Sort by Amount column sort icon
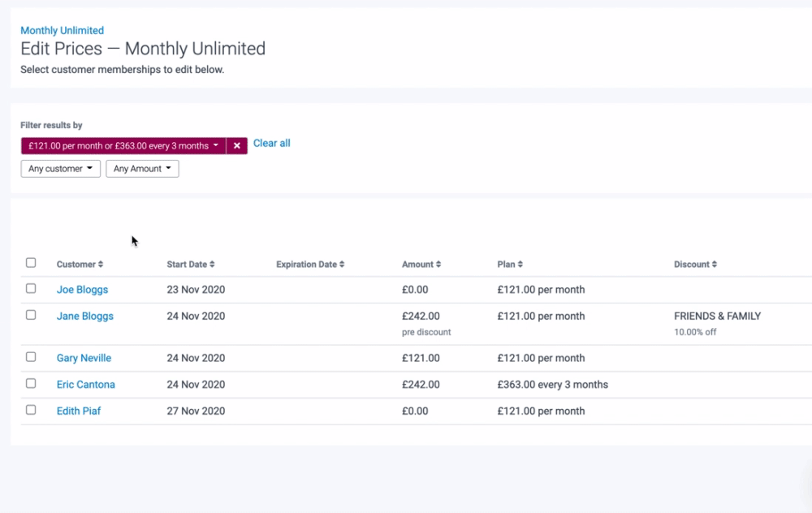 [x=438, y=265]
